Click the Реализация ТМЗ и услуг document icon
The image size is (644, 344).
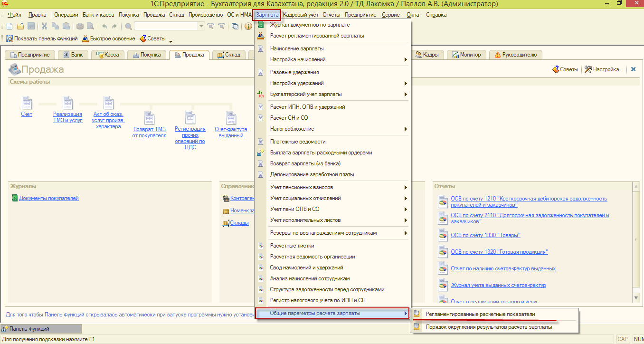(67, 103)
